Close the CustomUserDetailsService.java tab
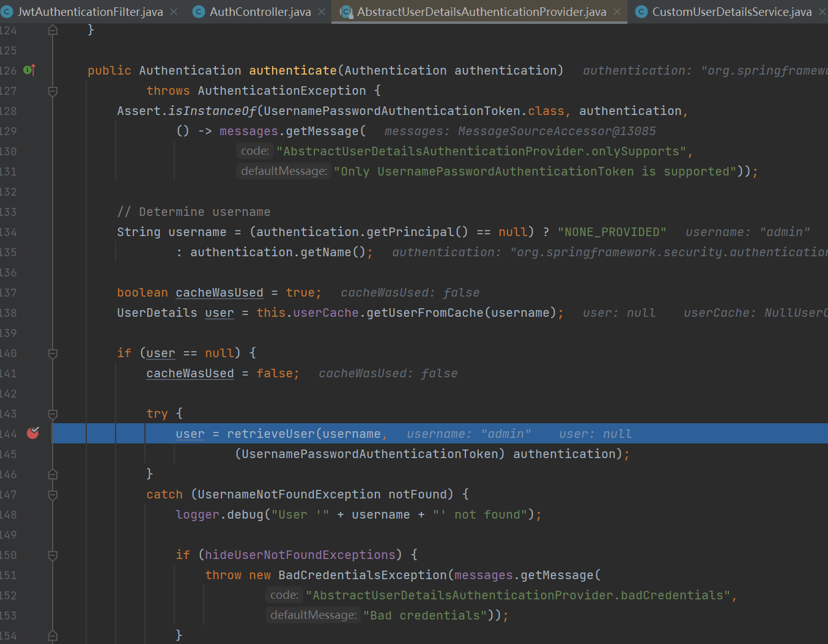The width and height of the screenshot is (828, 644). 822,12
